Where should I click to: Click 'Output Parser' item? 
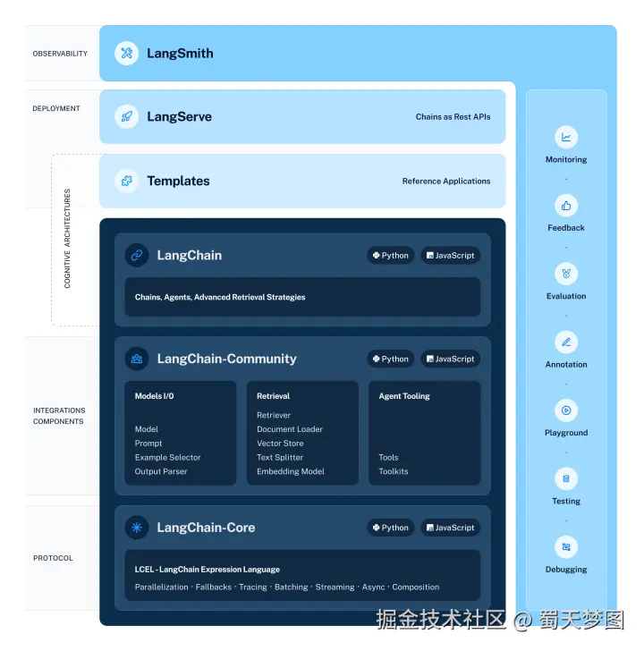click(161, 471)
